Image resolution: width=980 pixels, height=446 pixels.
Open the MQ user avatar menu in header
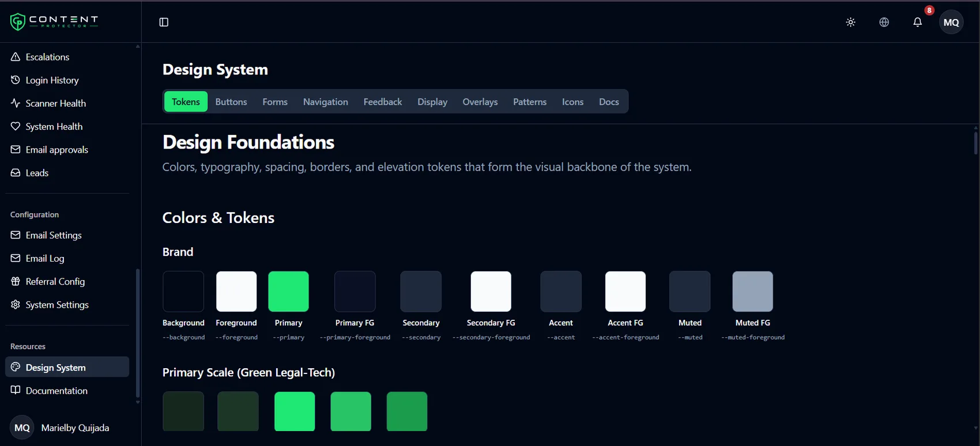951,22
